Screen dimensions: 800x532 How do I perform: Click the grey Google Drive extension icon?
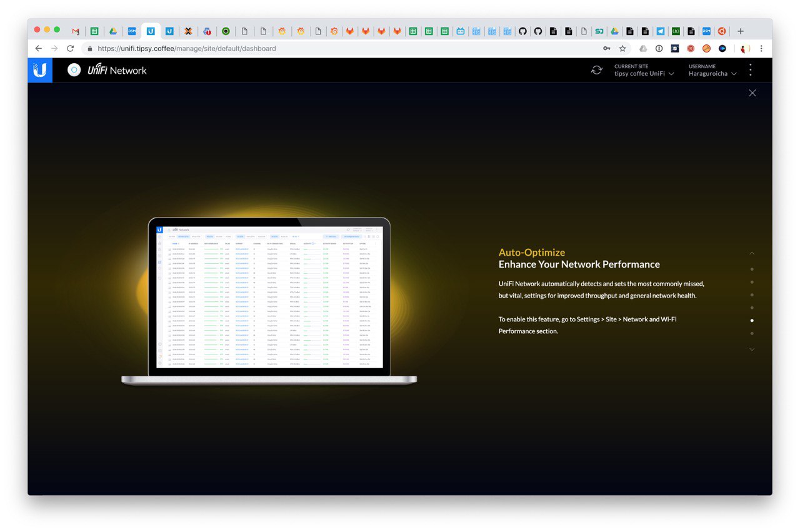pos(643,48)
